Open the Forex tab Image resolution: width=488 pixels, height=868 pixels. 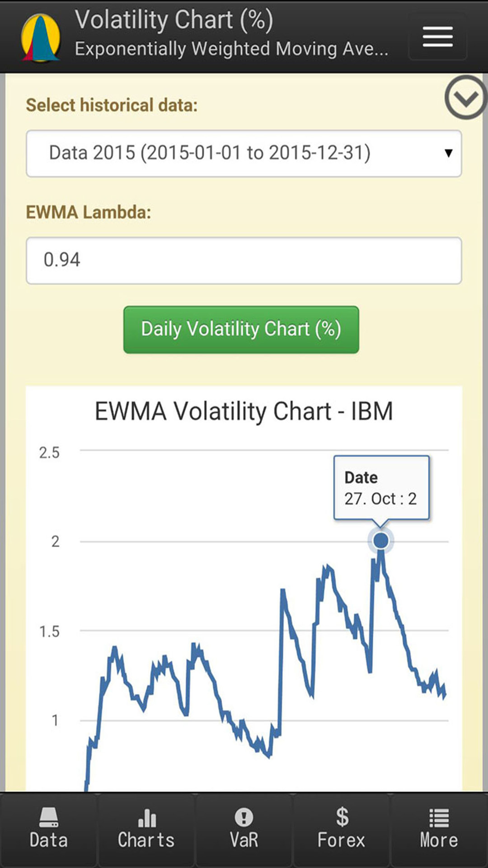coord(342,830)
